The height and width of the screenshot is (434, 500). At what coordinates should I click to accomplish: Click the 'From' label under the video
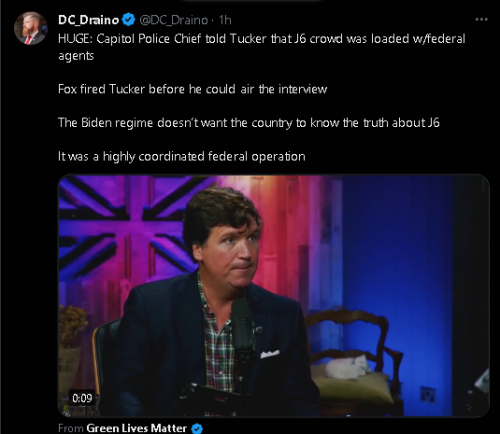[x=71, y=428]
